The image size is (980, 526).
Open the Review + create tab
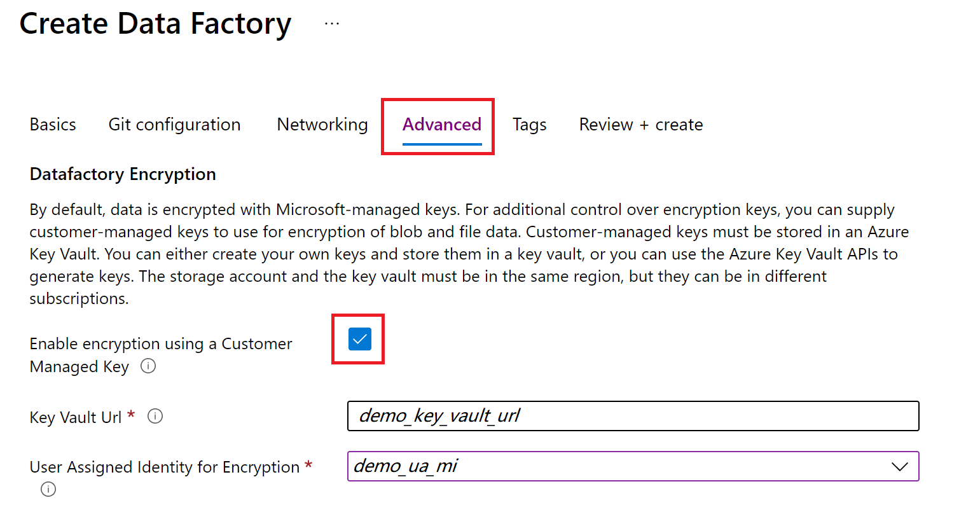coord(640,125)
